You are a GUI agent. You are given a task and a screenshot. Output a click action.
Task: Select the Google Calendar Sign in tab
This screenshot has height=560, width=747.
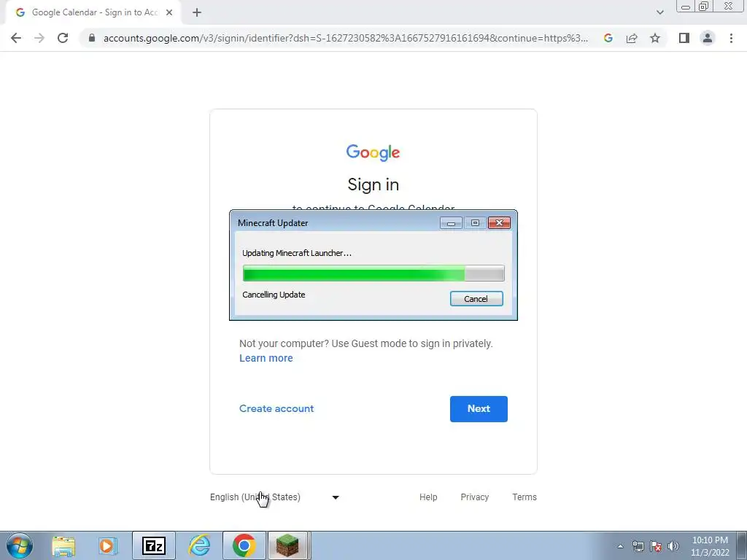tap(94, 12)
